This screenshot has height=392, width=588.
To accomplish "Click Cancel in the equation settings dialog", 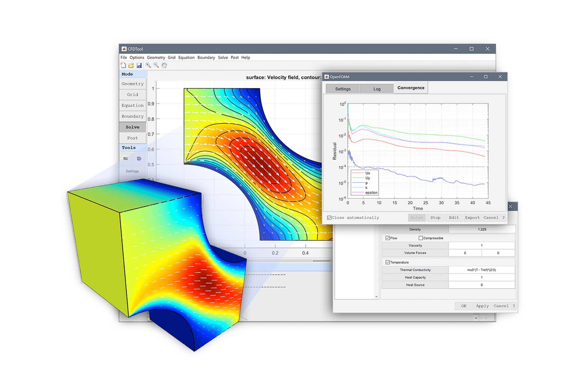I will click(x=501, y=306).
